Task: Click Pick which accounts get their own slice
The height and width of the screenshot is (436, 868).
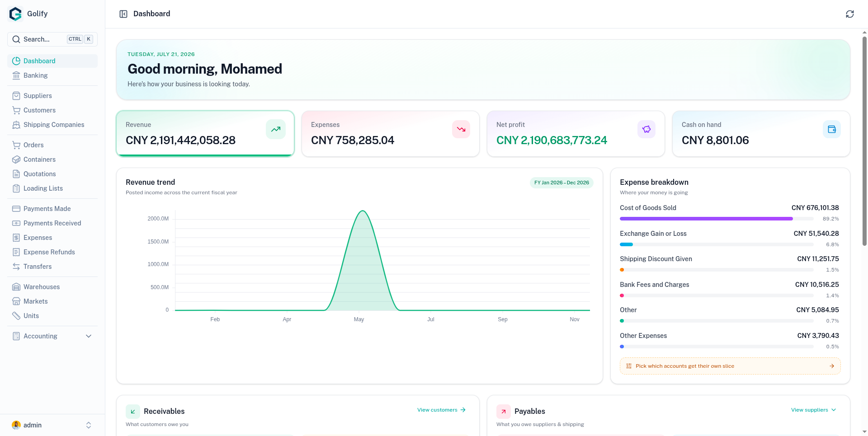Action: (730, 366)
